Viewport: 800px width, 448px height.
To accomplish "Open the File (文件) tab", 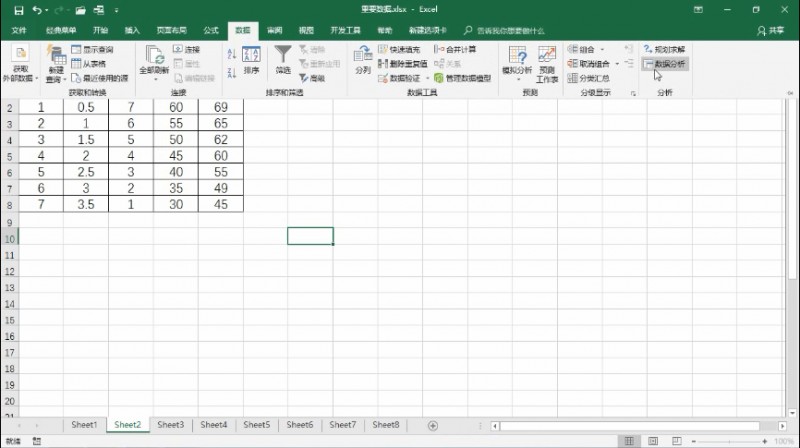I will tap(19, 31).
